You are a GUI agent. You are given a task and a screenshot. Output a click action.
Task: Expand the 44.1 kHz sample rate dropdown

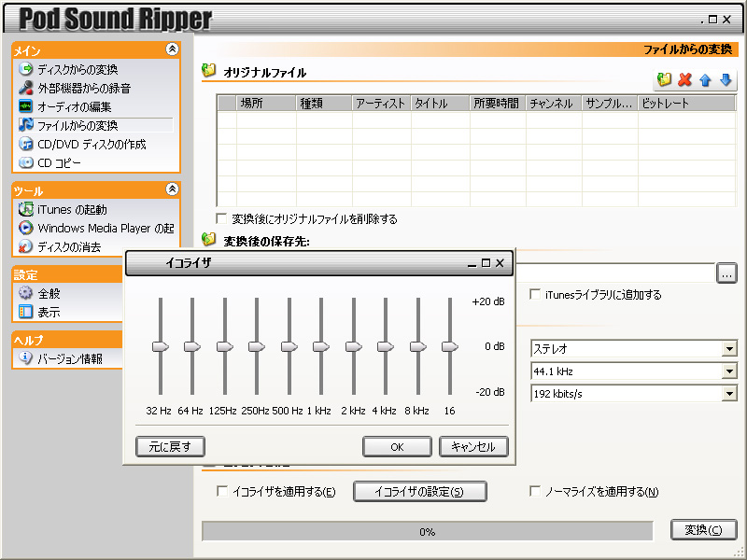[x=728, y=371]
